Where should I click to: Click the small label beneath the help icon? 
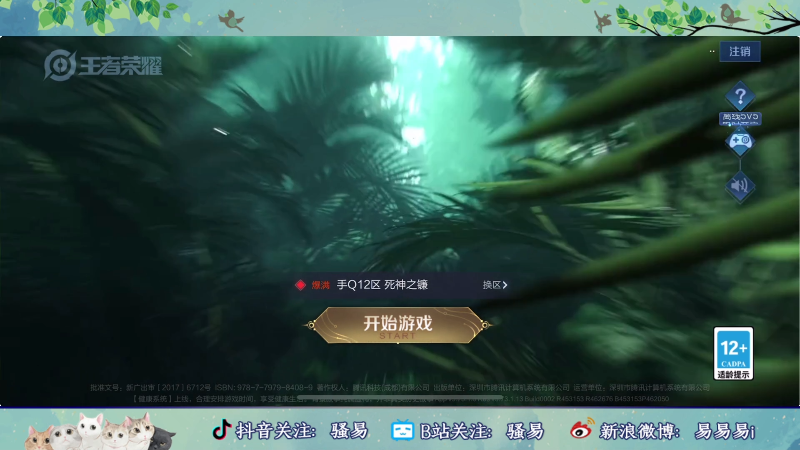pyautogui.click(x=740, y=118)
